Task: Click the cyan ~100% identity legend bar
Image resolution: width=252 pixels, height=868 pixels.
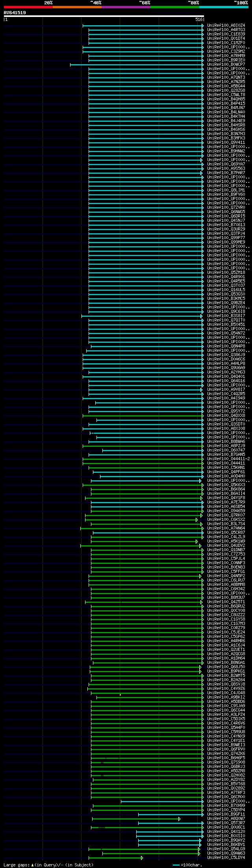Action: pos(224,7)
